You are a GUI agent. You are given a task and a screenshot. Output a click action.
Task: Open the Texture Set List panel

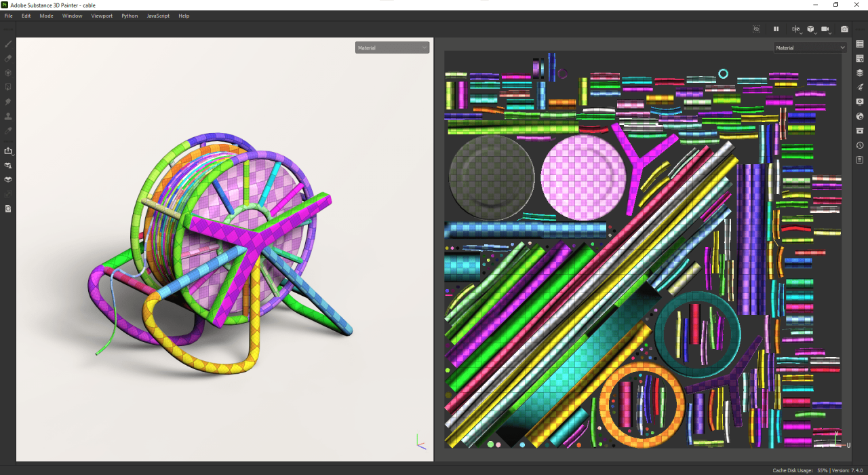point(860,44)
